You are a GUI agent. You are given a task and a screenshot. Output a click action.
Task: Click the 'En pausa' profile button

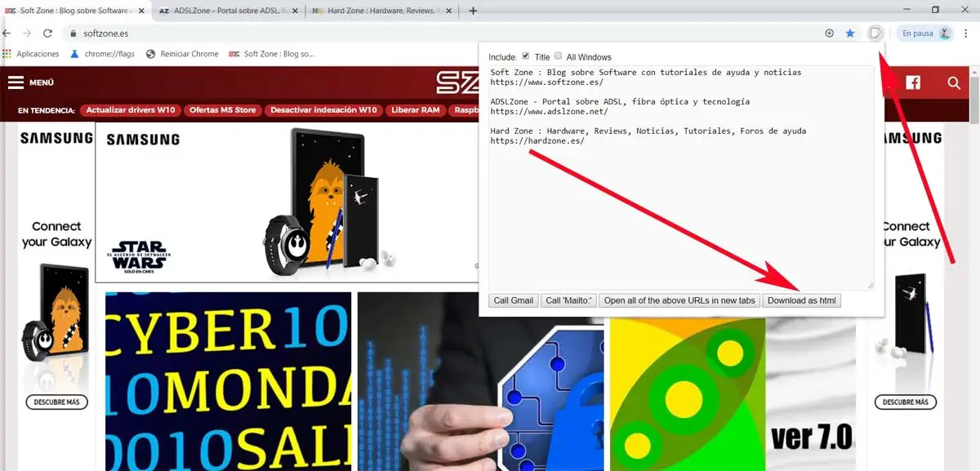(x=925, y=33)
